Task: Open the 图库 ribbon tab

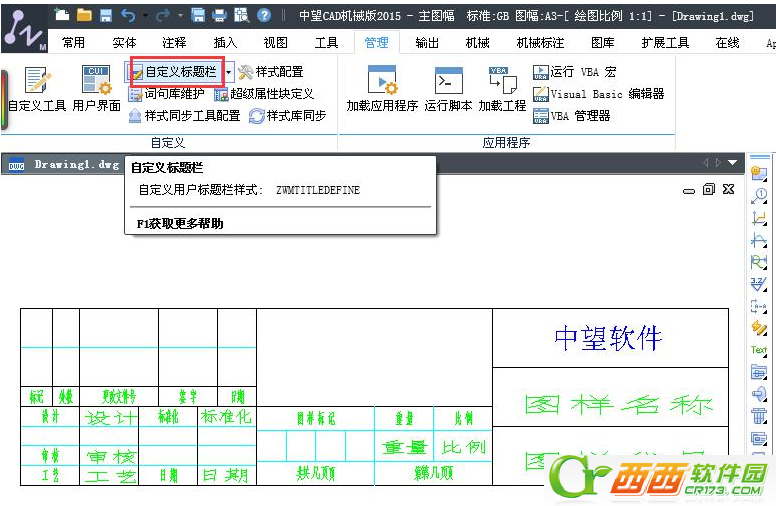Action: click(602, 43)
